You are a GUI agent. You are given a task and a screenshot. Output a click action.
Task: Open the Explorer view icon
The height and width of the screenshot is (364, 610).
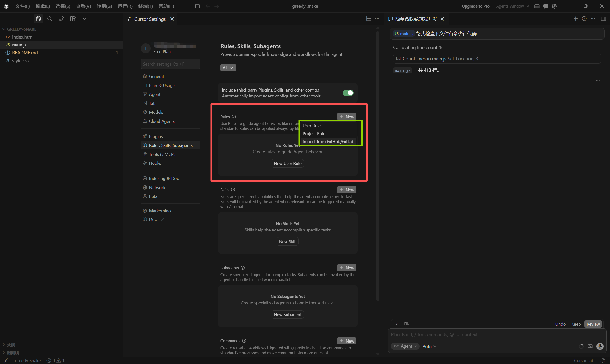(x=38, y=19)
